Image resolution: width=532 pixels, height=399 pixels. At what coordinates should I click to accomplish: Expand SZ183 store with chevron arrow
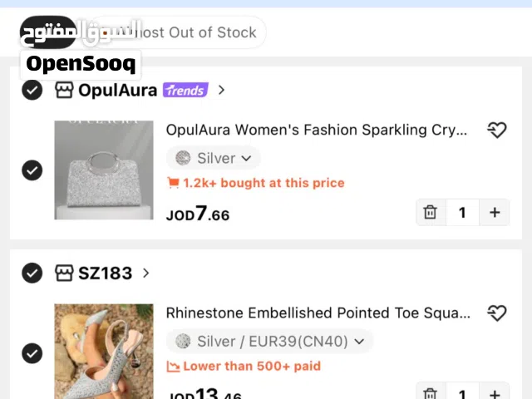click(x=146, y=273)
